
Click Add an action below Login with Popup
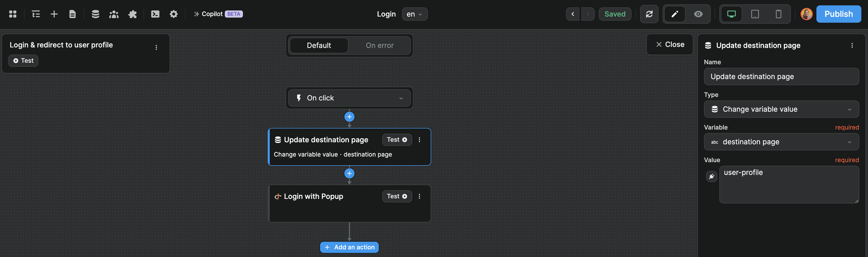click(349, 247)
